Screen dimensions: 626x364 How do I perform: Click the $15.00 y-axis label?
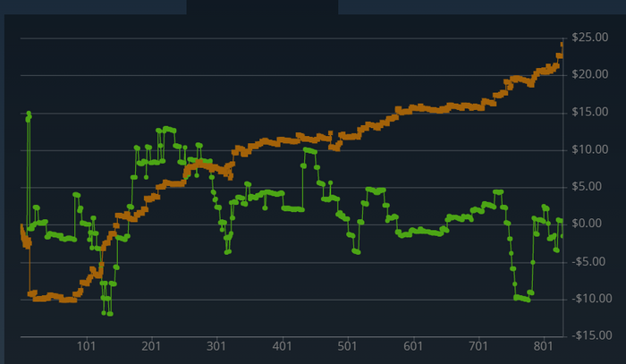coord(589,112)
